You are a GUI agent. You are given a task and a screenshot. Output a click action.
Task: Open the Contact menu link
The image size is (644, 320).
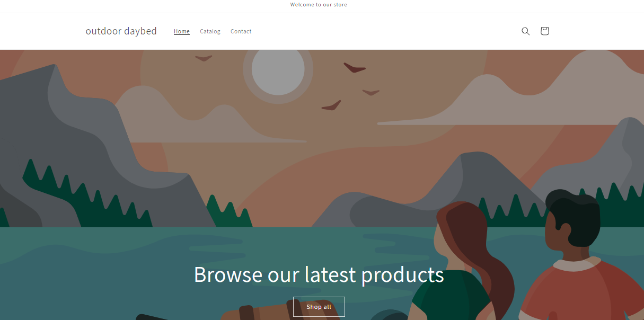241,31
